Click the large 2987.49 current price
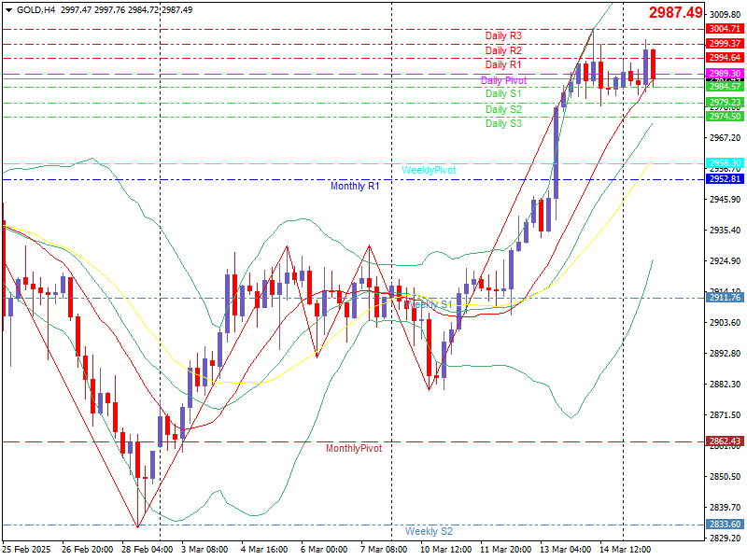This screenshot has height=560, width=747. [675, 12]
